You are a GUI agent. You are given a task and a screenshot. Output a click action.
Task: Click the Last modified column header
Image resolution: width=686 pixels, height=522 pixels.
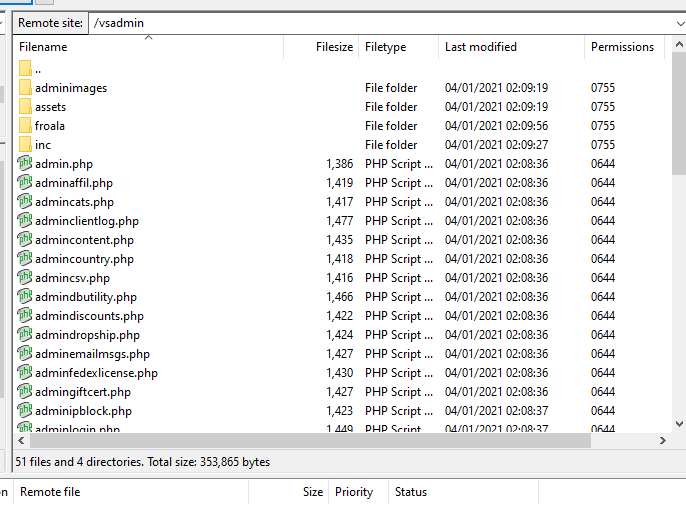(x=481, y=47)
